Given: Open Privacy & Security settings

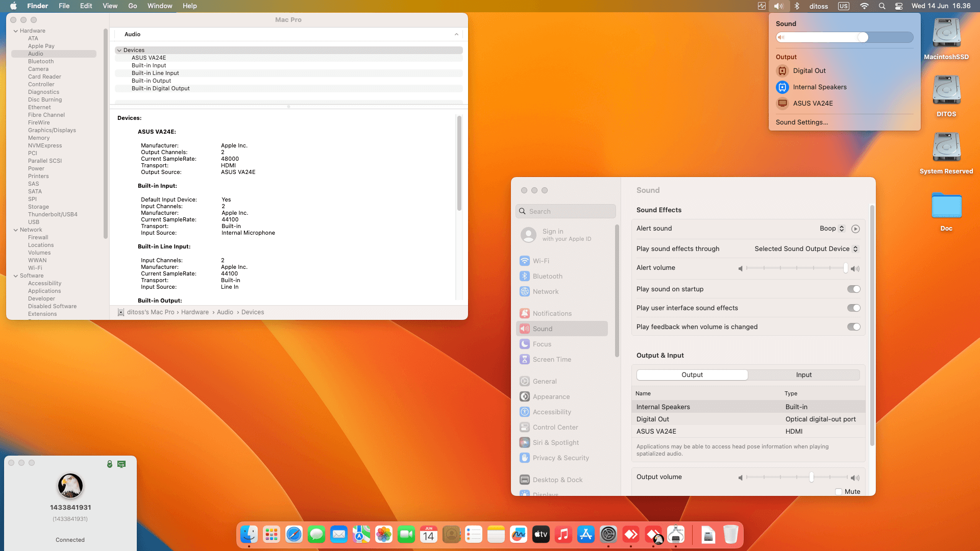Looking at the screenshot, I should pyautogui.click(x=562, y=458).
